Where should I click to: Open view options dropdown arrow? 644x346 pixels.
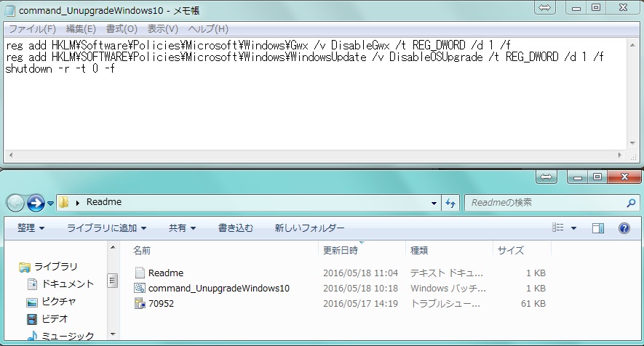tap(574, 228)
